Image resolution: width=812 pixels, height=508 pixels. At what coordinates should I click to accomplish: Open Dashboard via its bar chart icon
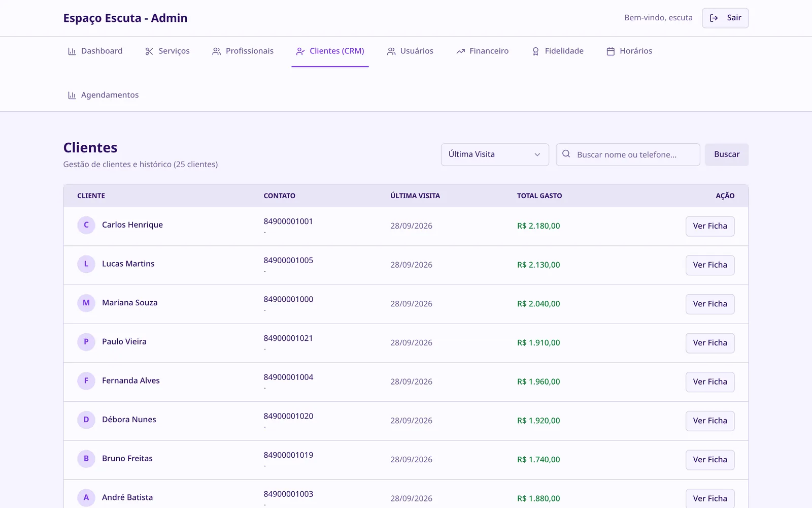(72, 51)
